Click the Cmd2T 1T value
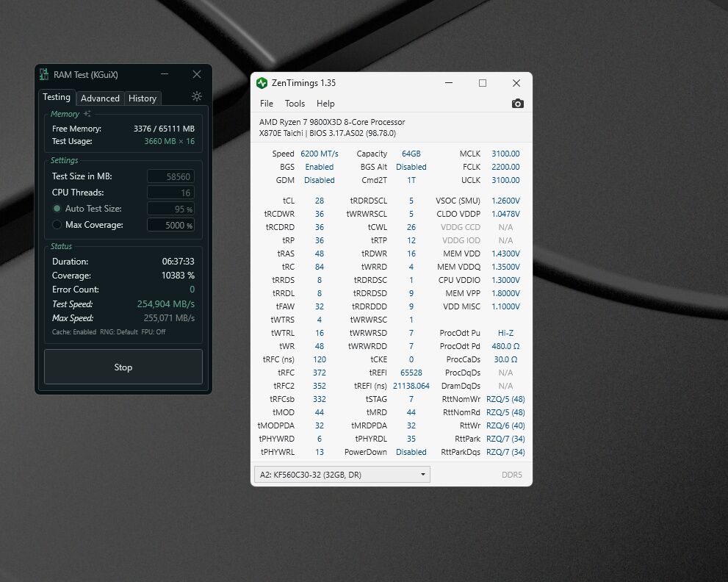The height and width of the screenshot is (582, 728). point(411,180)
